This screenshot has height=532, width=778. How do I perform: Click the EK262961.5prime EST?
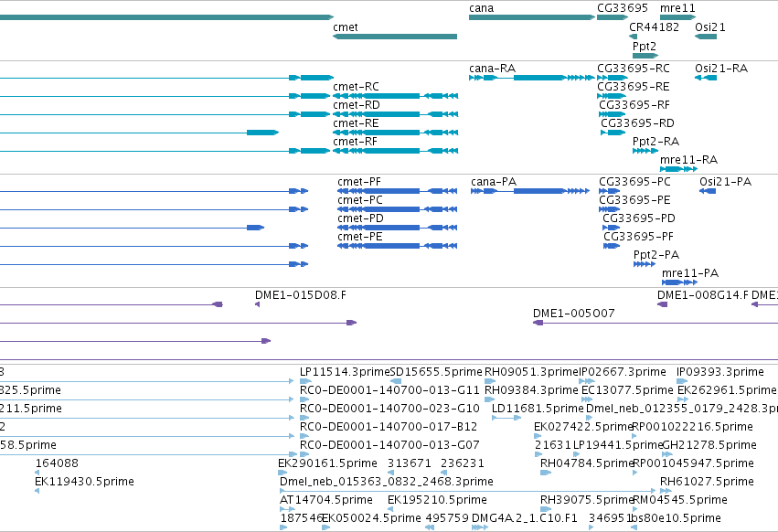click(683, 399)
